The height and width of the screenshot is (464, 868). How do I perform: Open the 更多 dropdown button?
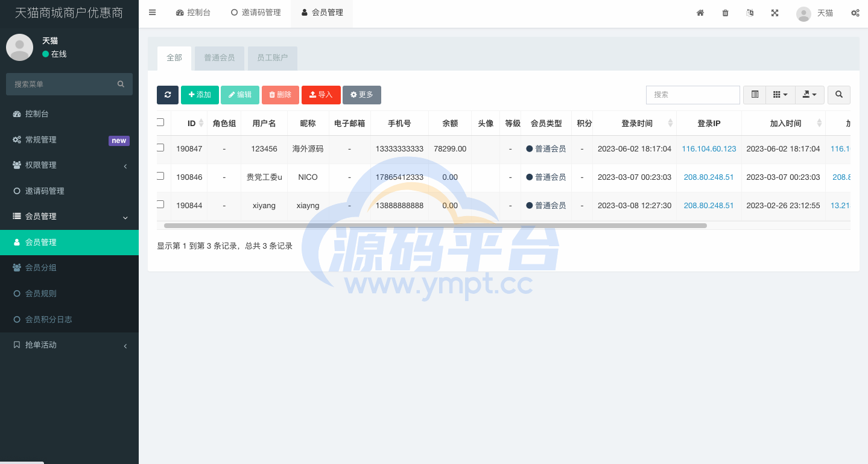362,95
